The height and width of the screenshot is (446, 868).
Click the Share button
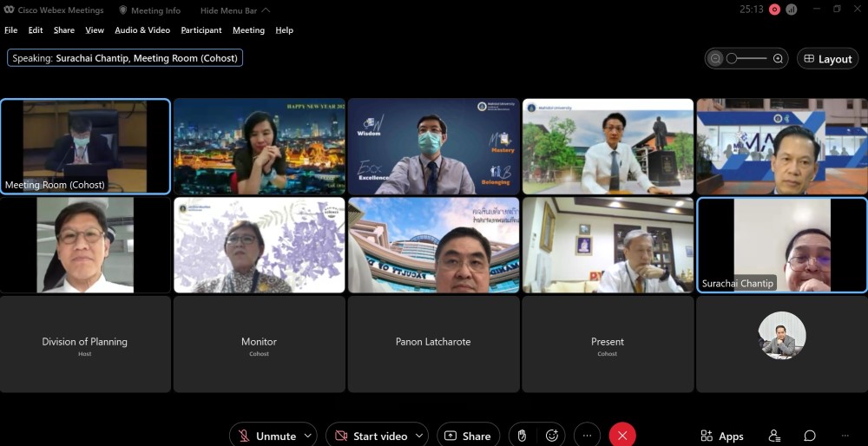468,436
